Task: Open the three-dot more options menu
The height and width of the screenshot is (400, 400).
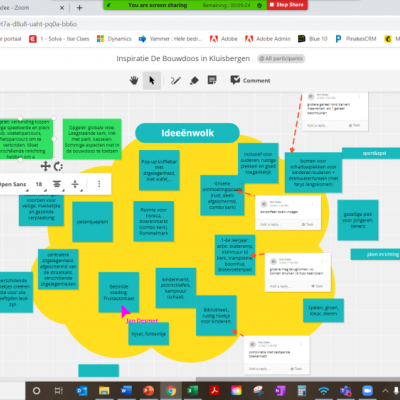Action: [99, 184]
